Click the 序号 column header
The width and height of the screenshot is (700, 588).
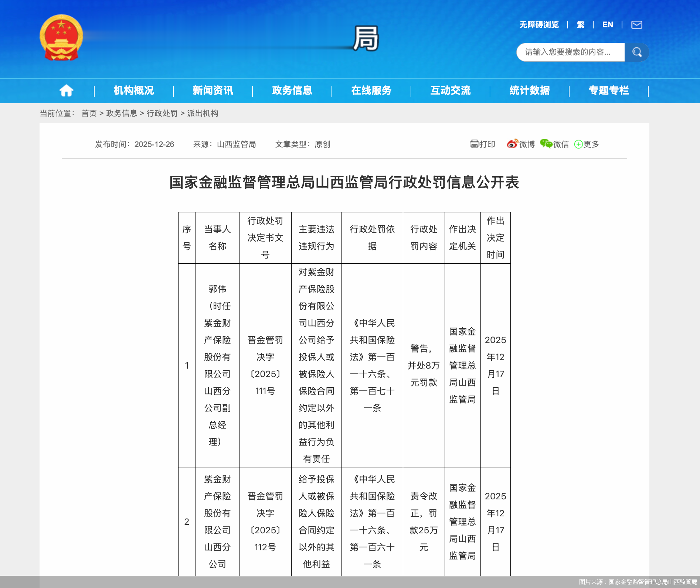point(187,238)
